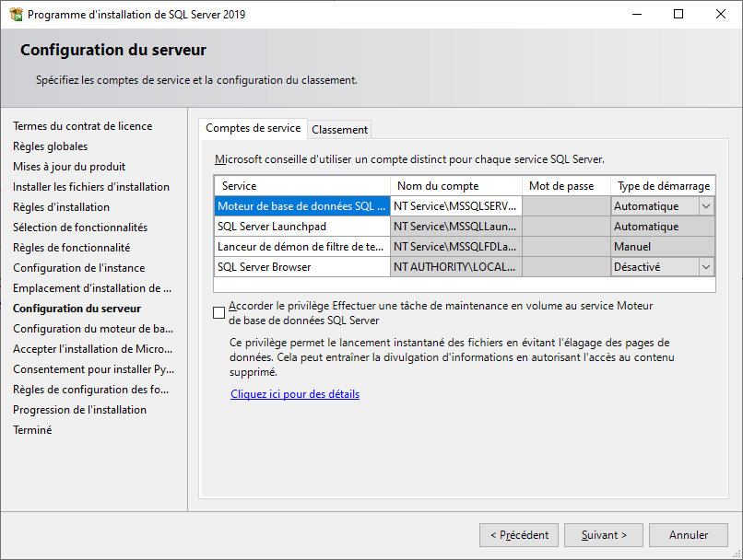Click the 'Terminé' step
743x560 pixels.
(x=32, y=430)
